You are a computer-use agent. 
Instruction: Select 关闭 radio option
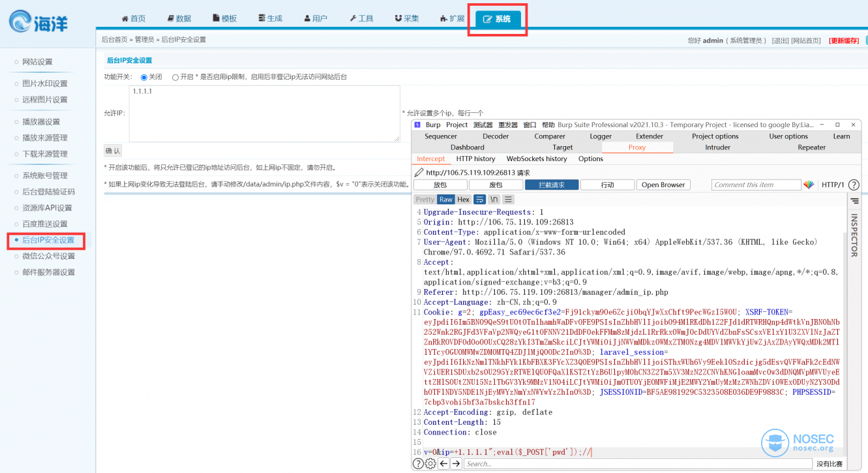point(144,77)
